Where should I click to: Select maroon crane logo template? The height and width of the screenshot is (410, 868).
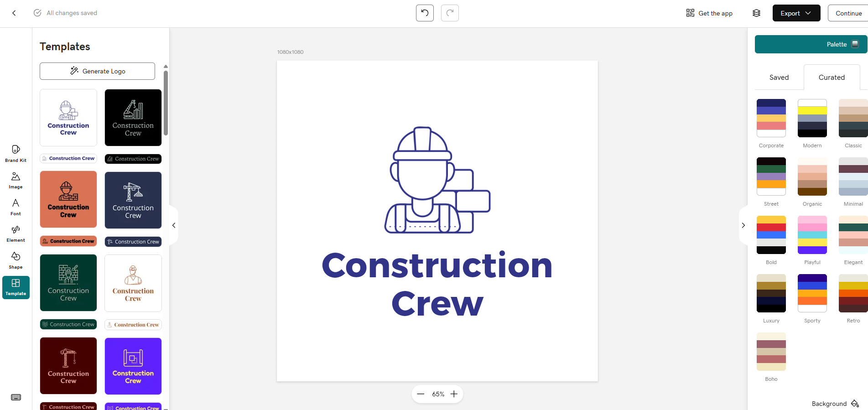pyautogui.click(x=68, y=366)
